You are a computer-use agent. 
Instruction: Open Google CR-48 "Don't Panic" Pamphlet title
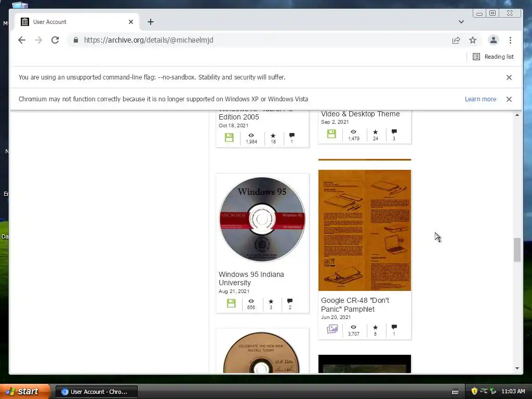pyautogui.click(x=355, y=304)
